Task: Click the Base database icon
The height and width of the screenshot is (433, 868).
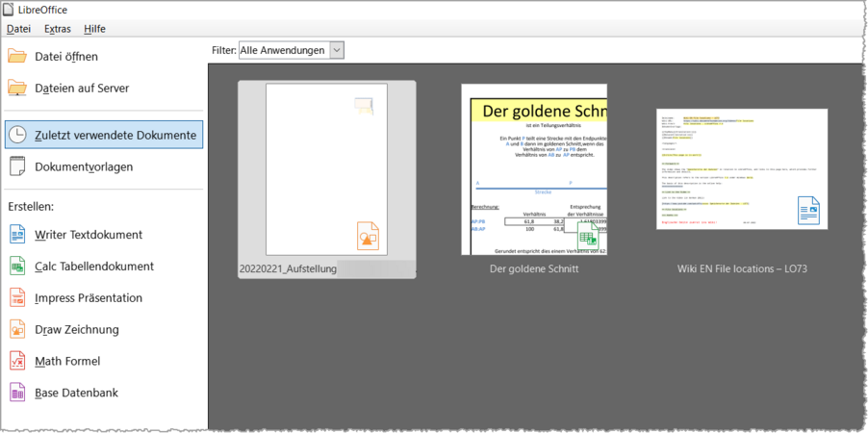Action: (x=17, y=393)
